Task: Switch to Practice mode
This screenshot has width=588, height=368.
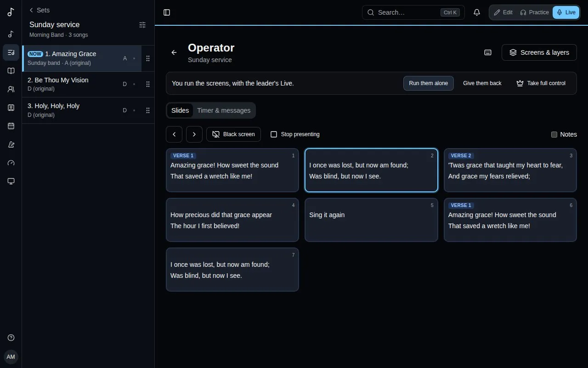Action: 534,12
